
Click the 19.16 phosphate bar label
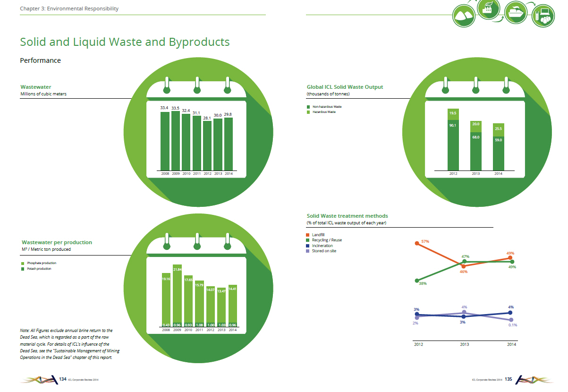[166, 279]
